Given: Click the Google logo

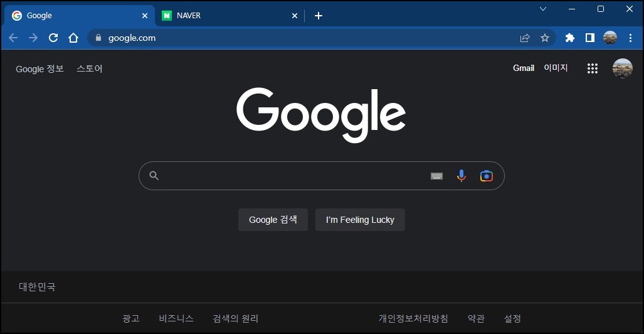Looking at the screenshot, I should coord(321,115).
